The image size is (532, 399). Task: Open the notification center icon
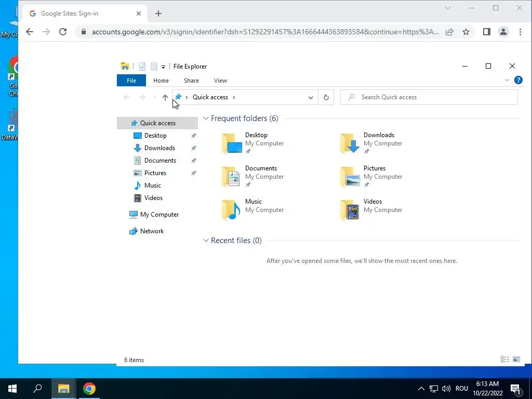click(x=515, y=389)
